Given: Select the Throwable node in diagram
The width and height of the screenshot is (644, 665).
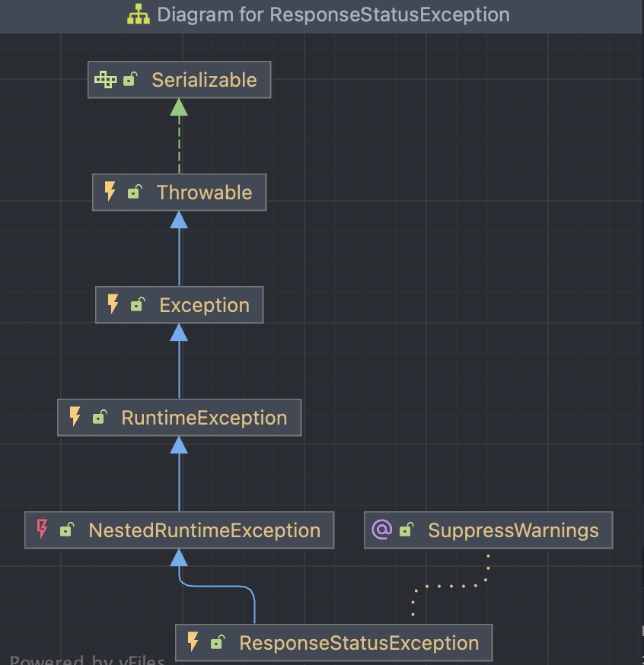Looking at the screenshot, I should [204, 192].
